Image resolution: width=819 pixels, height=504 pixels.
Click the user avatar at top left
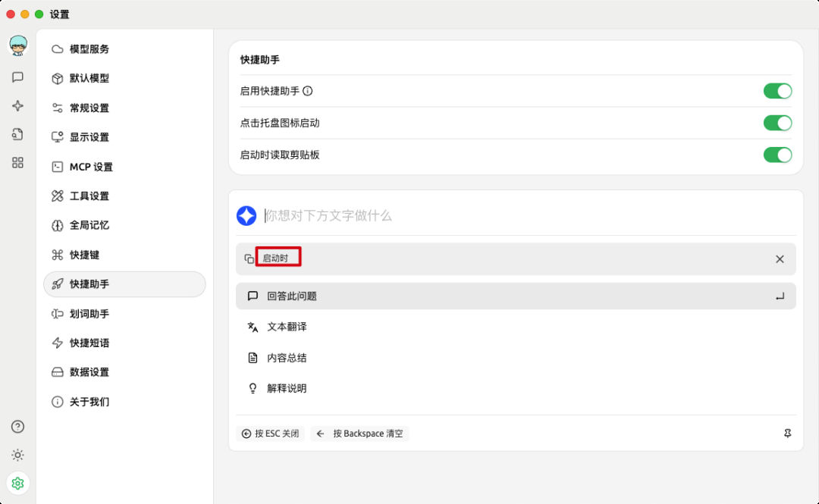[x=18, y=45]
